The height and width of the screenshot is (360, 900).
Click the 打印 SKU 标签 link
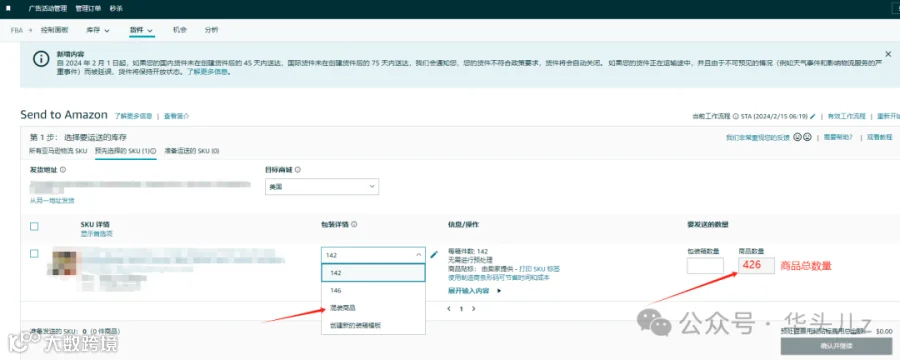[x=539, y=269]
